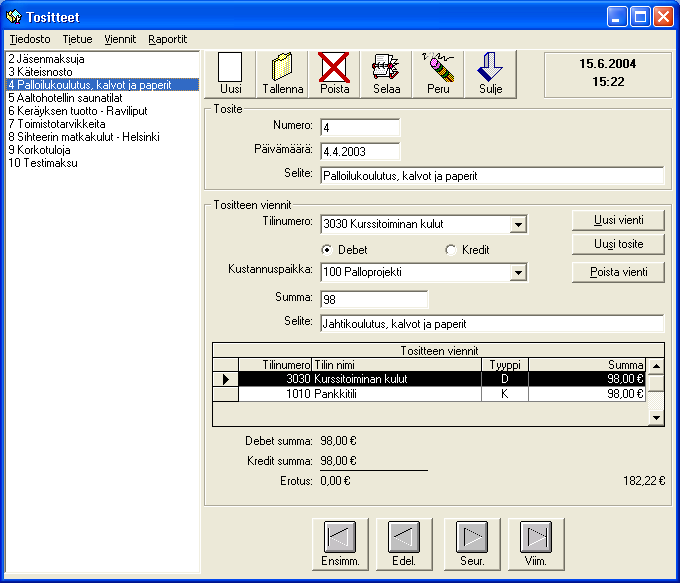Click the Tositteet title bar app icon
Screen dimensions: 680x583
(14, 17)
